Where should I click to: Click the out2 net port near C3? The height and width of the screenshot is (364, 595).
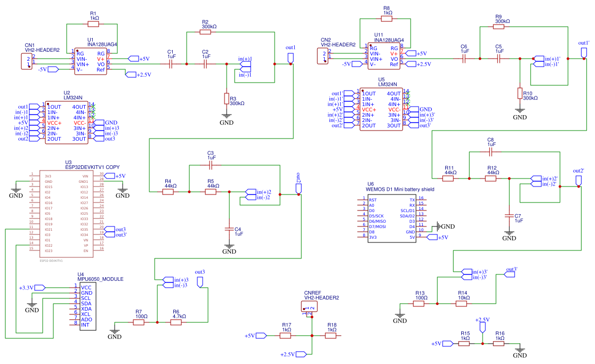299,189
